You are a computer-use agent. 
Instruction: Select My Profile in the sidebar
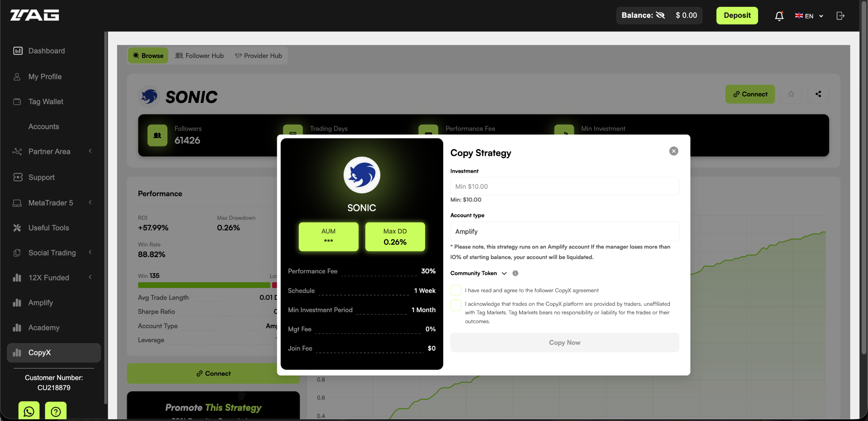45,77
